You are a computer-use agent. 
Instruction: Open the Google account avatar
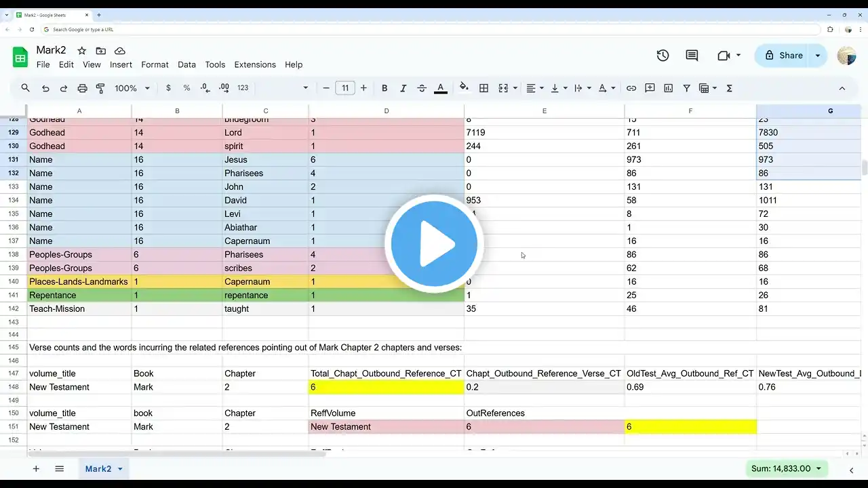[846, 56]
